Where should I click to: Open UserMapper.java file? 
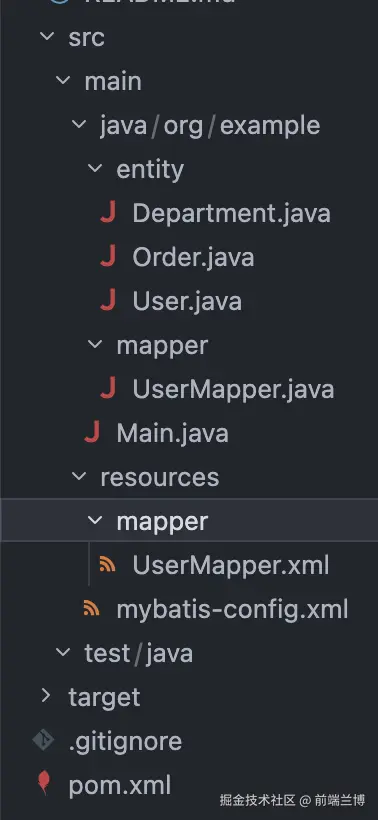click(233, 389)
